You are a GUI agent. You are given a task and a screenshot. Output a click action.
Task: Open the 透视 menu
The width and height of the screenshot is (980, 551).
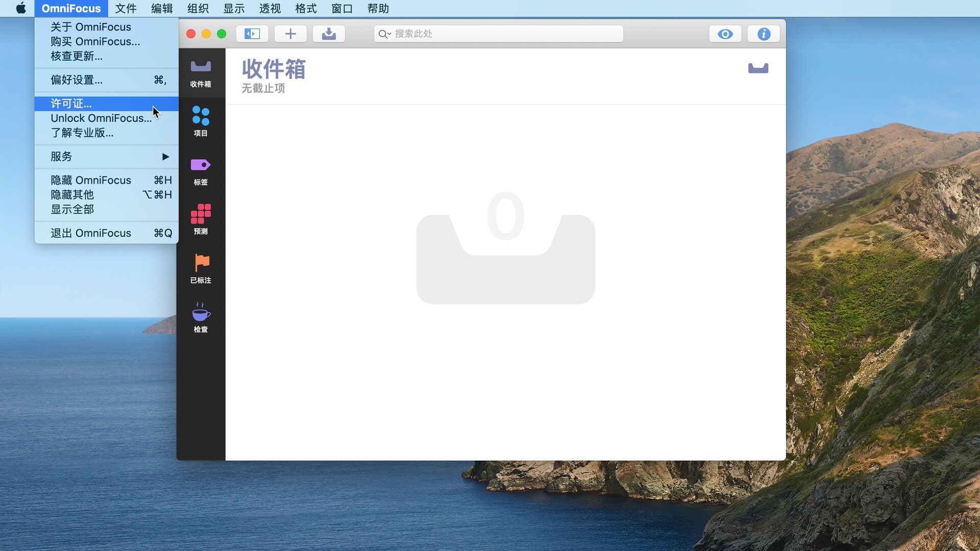click(x=270, y=8)
